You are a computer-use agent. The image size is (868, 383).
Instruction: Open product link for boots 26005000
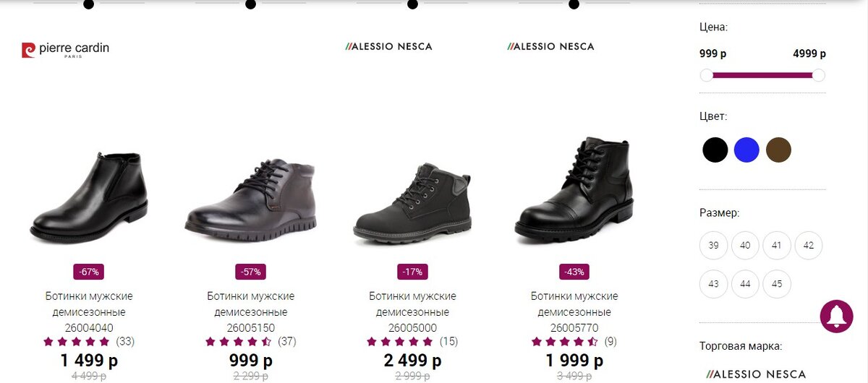[x=412, y=312]
